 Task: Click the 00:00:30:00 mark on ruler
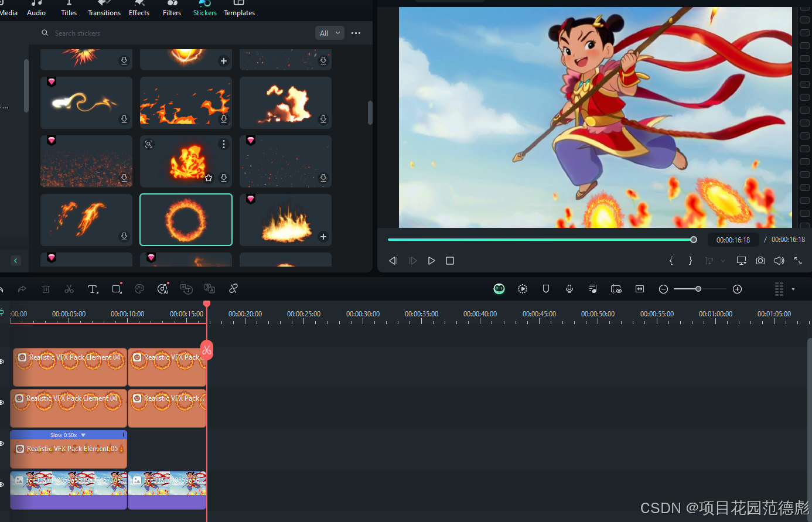(363, 314)
